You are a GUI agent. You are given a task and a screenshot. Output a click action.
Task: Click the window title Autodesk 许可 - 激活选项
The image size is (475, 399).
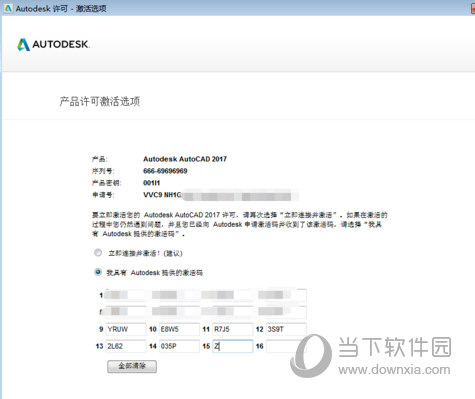(61, 9)
